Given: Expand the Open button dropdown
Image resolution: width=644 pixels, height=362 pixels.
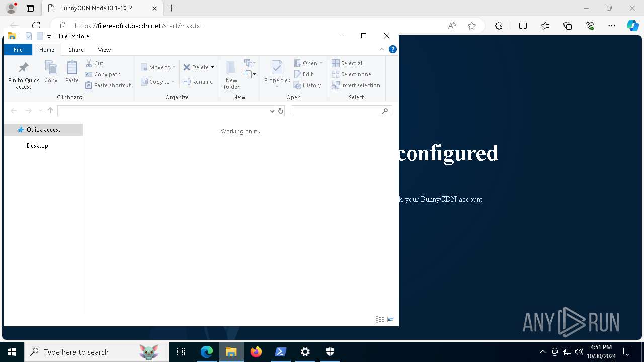Looking at the screenshot, I should click(x=321, y=63).
